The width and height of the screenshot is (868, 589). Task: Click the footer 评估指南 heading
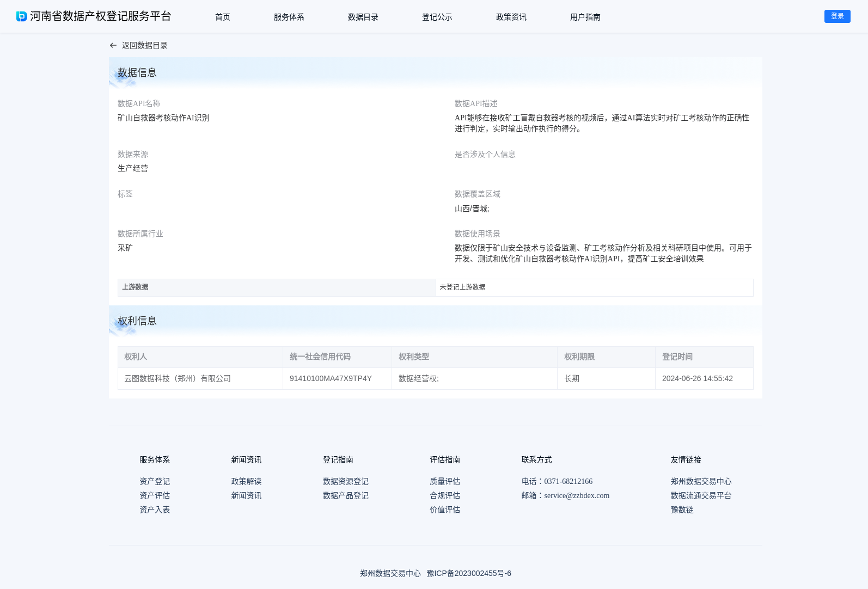coord(445,459)
